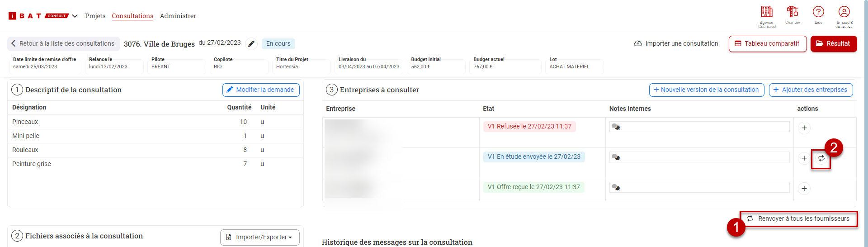Click the plus icon on the Offre reçue row

click(804, 189)
